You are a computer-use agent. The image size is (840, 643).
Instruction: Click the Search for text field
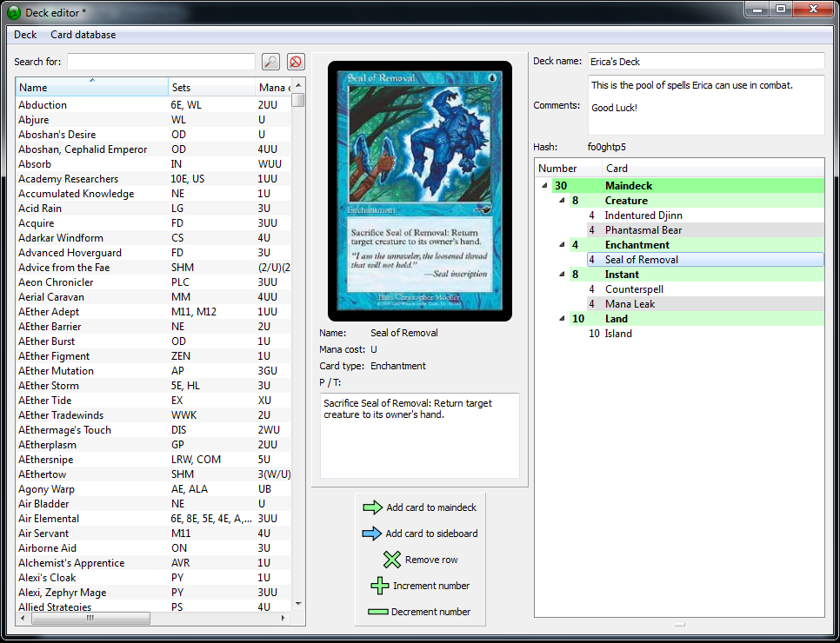tap(161, 62)
